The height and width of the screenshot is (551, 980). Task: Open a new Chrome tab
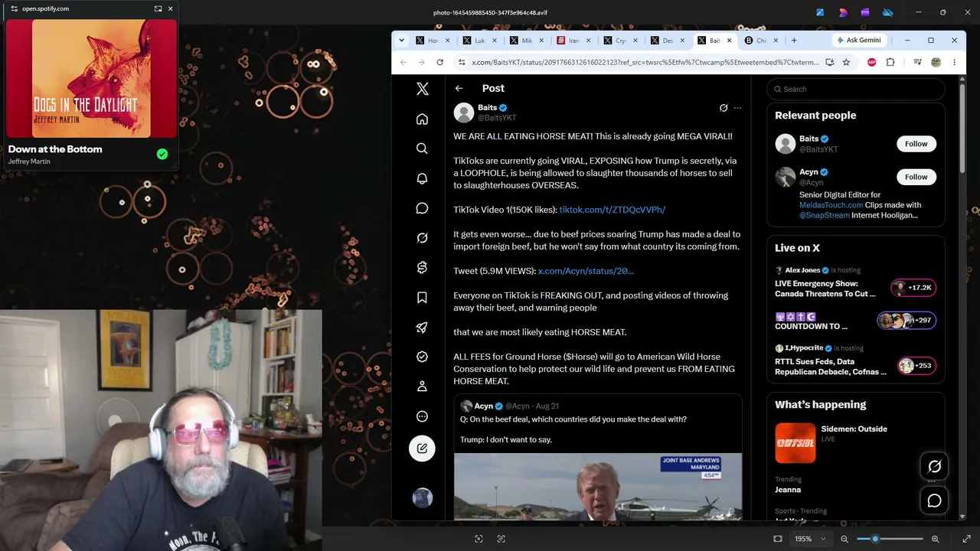[794, 41]
